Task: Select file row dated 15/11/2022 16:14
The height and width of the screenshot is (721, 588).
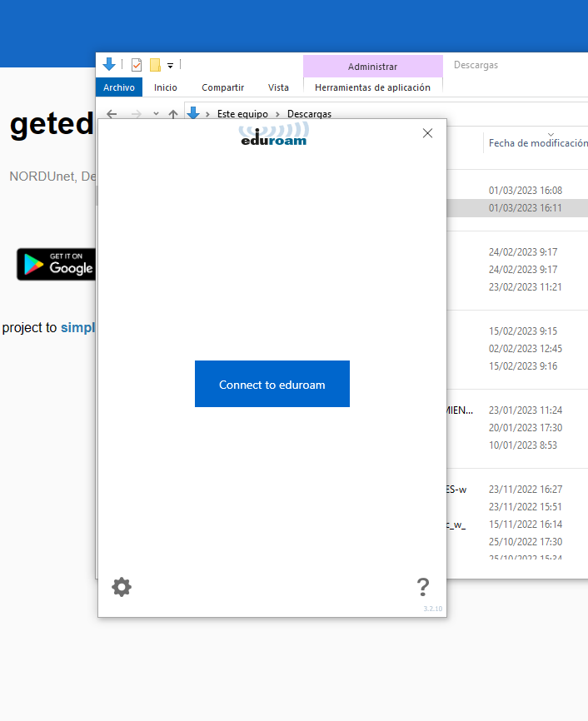Action: pyautogui.click(x=517, y=525)
